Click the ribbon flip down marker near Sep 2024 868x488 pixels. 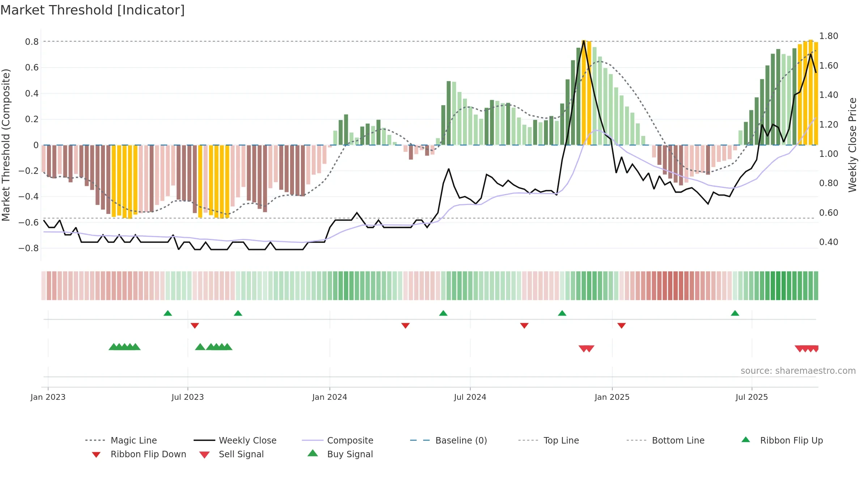(524, 326)
